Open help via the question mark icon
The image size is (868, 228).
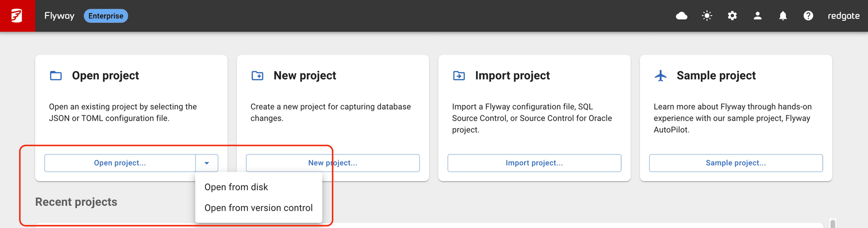coord(808,16)
